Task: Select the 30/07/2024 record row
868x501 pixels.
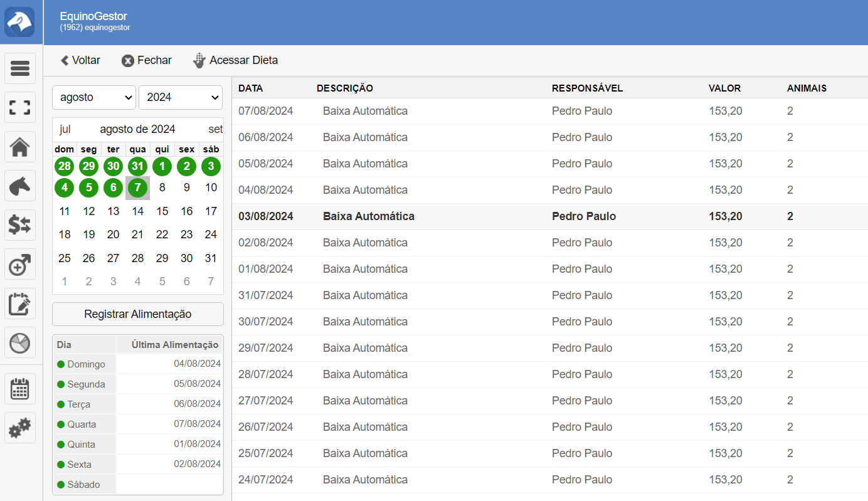Action: (550, 322)
